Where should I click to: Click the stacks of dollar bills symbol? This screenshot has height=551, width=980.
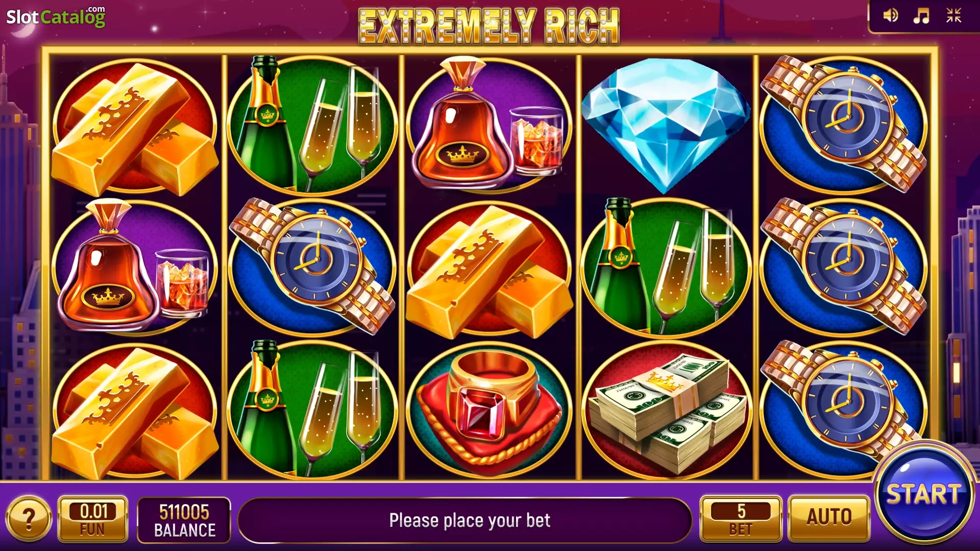[x=666, y=411]
